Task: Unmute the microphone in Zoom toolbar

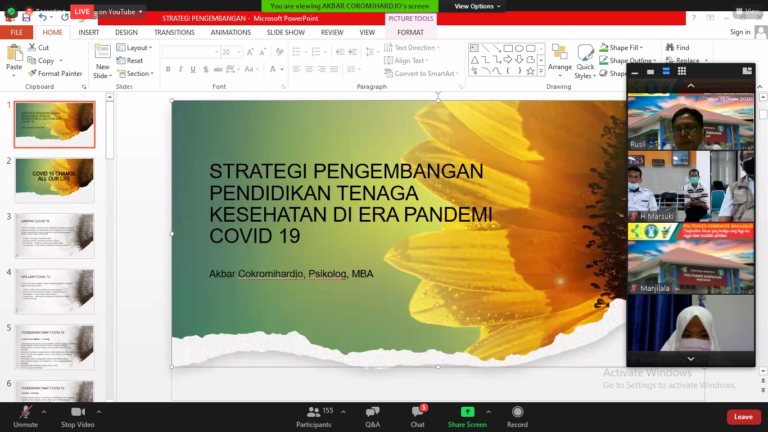Action: pos(25,411)
